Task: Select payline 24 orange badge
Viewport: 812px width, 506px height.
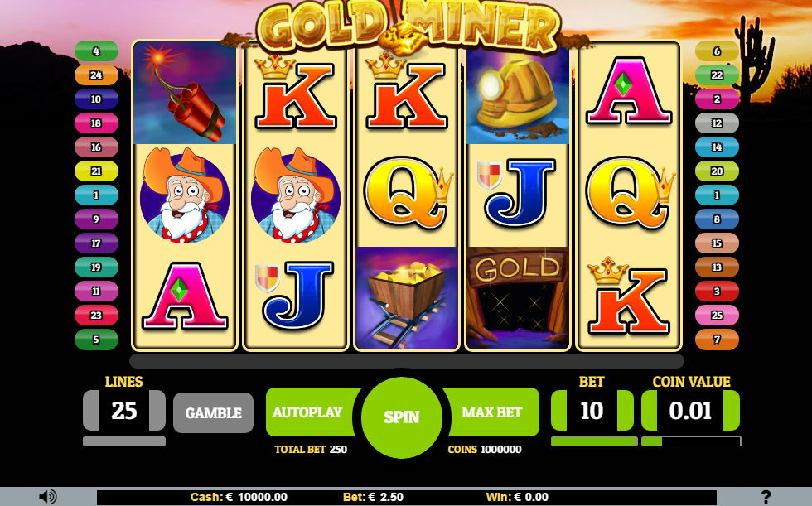Action: (96, 75)
